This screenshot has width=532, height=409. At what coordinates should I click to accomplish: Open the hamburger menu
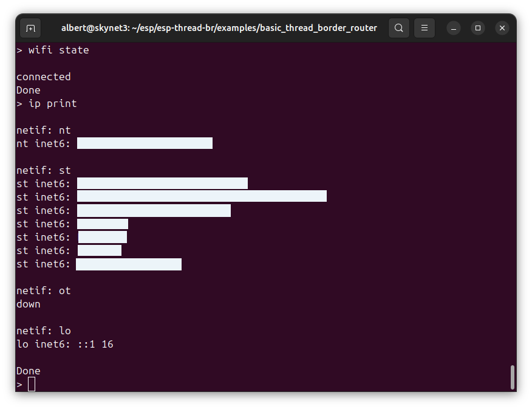(425, 28)
